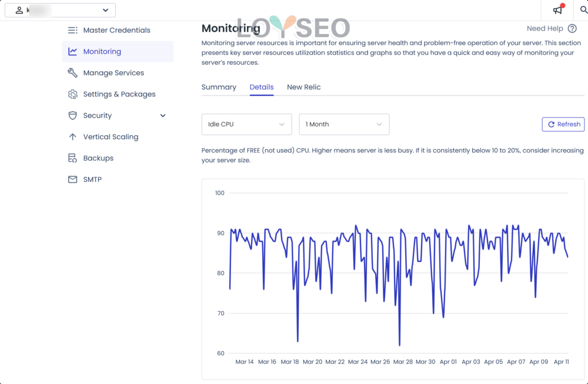Switch to the New Relic tab
Viewport: 588px width, 384px height.
(x=303, y=87)
